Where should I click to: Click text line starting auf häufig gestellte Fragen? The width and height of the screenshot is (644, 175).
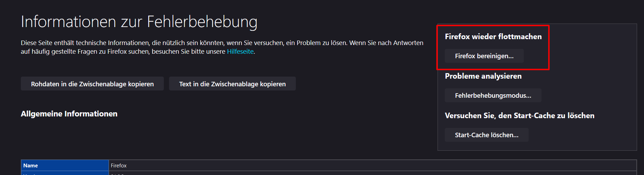click(x=138, y=51)
